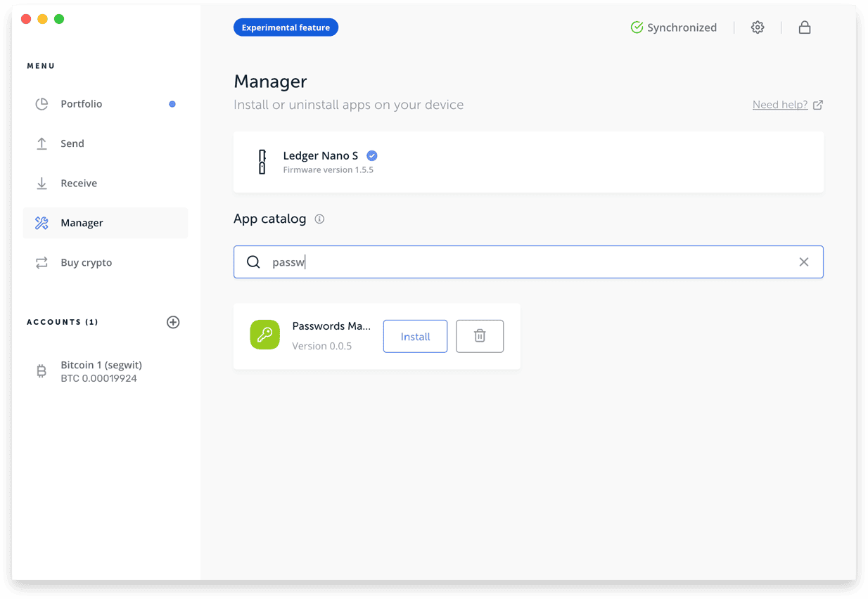This screenshot has height=599, width=868.
Task: Click the BTC 0.00019924 balance text
Action: tap(98, 378)
